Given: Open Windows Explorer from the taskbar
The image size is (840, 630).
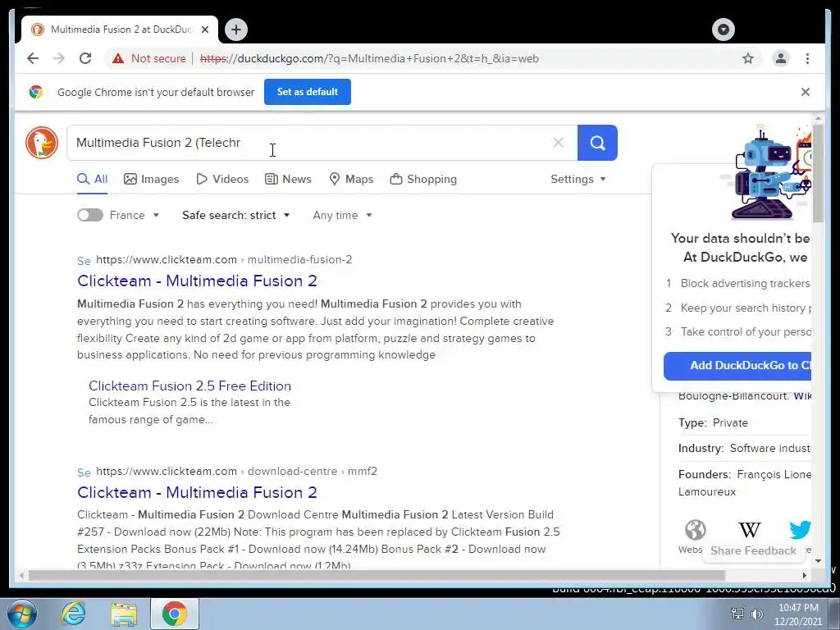Looking at the screenshot, I should point(124,614).
